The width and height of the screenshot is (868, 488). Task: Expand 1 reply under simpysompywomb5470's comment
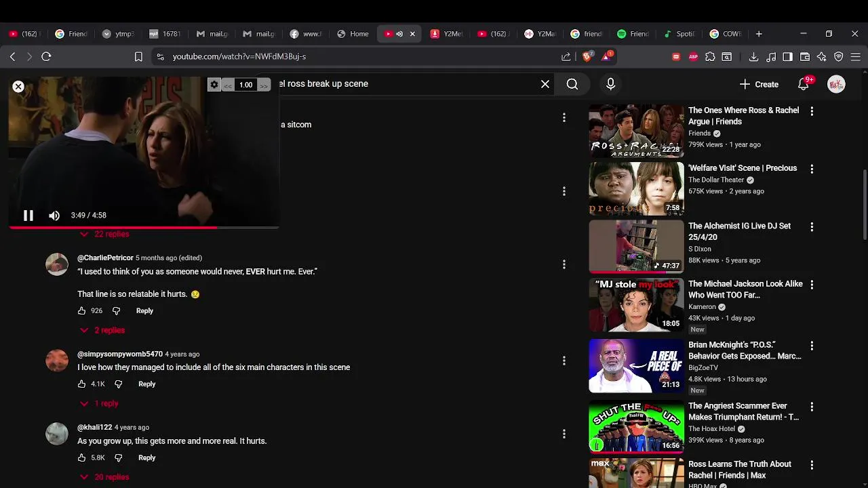pos(99,403)
